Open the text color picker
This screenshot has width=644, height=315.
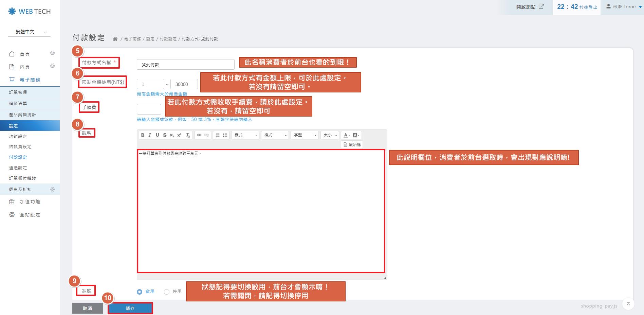pyautogui.click(x=346, y=135)
